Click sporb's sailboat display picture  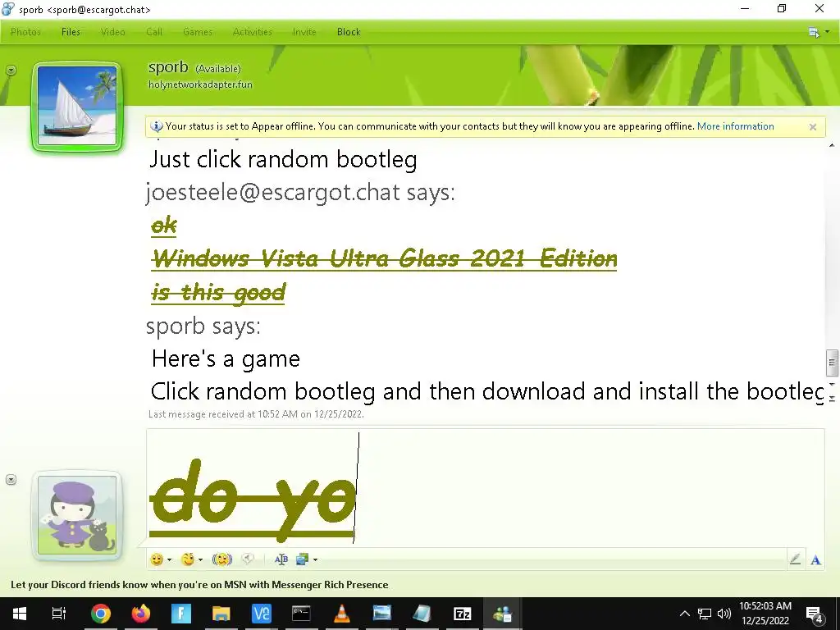point(77,106)
